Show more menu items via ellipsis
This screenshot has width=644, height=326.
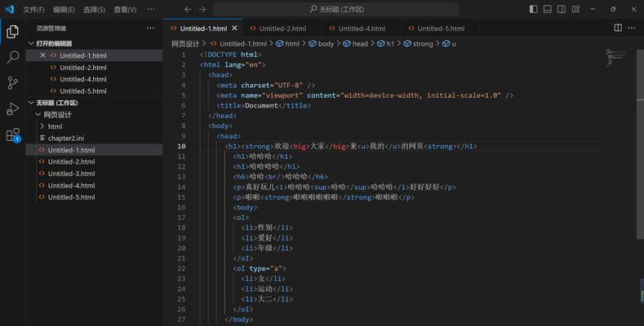(x=151, y=9)
